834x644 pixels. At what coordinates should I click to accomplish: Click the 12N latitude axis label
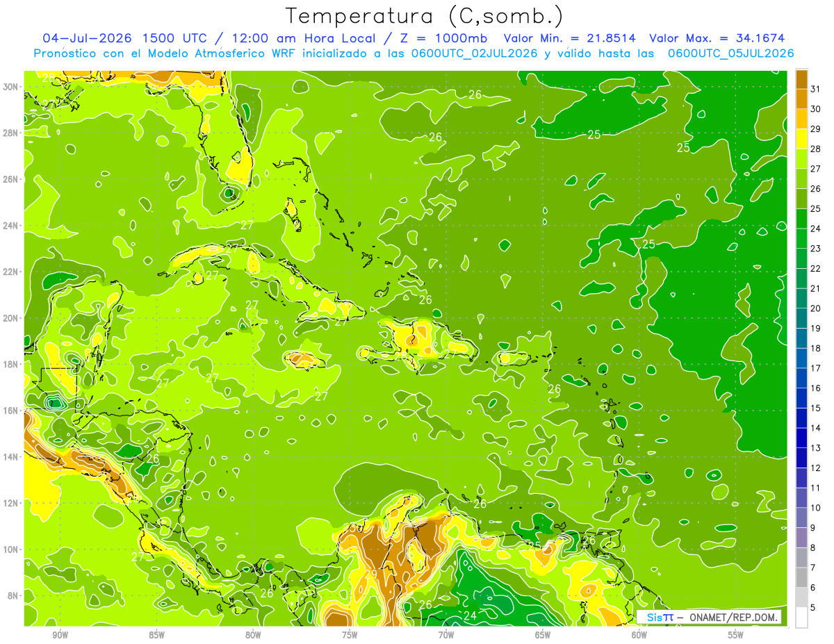[x=11, y=503]
